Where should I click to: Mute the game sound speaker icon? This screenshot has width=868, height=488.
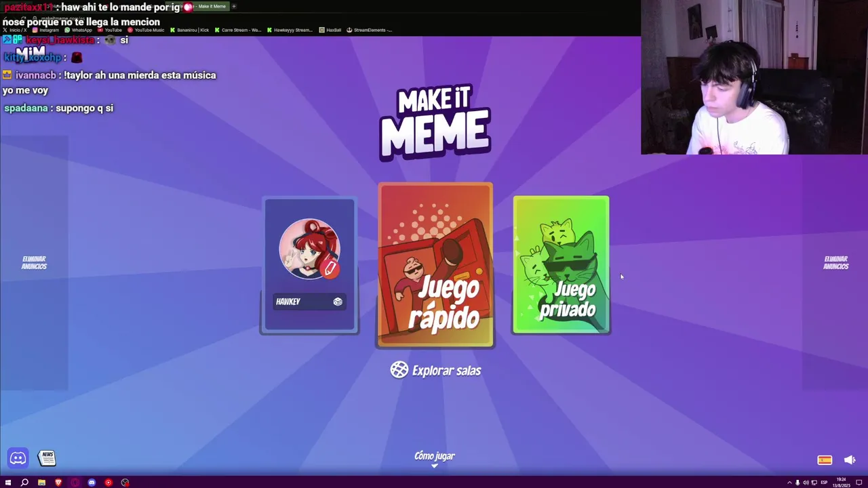[850, 460]
